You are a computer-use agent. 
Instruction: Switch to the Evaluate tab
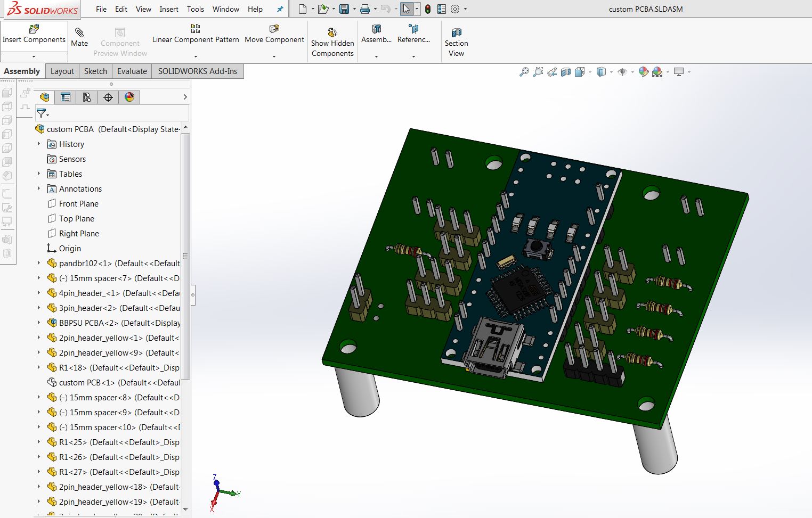[x=132, y=71]
